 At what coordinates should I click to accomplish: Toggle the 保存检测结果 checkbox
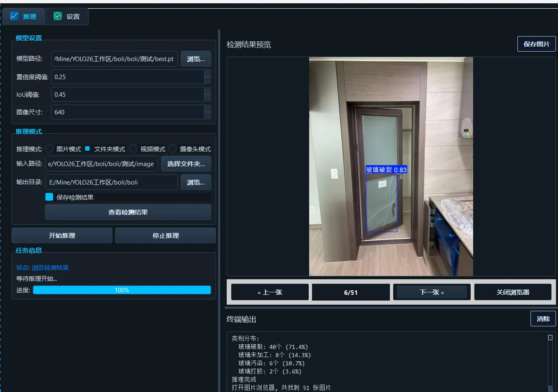point(48,197)
